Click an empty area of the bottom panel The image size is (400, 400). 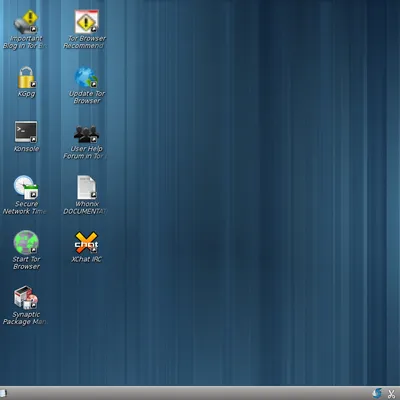click(x=200, y=393)
